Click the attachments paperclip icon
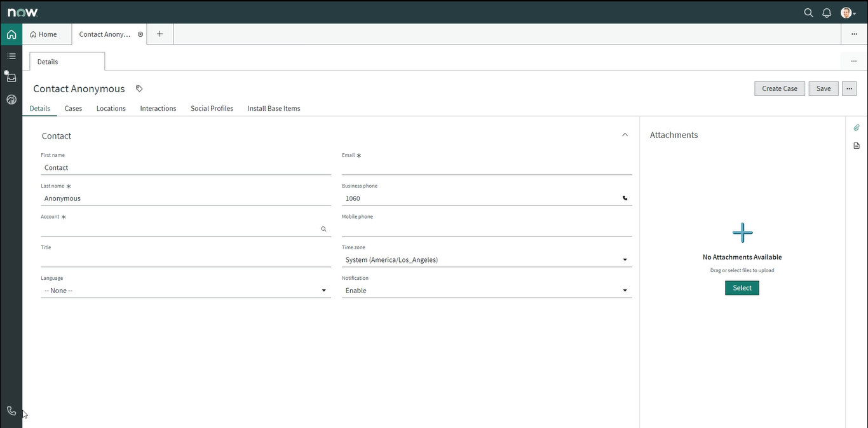 click(857, 128)
